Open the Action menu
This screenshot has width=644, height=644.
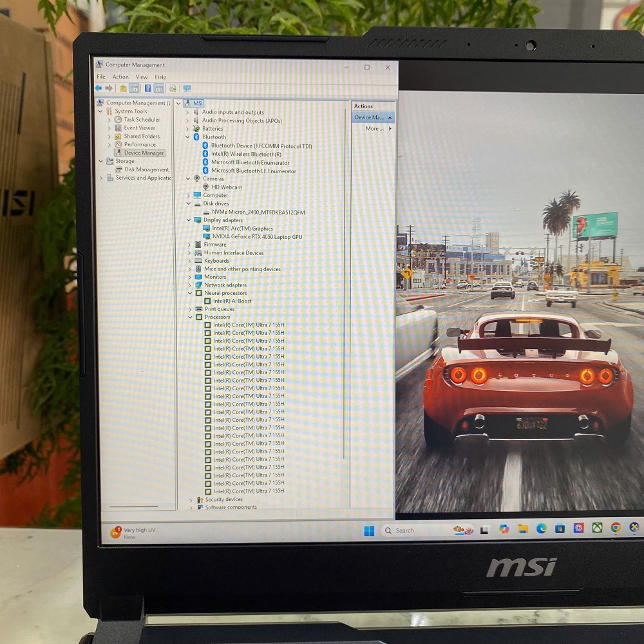120,77
